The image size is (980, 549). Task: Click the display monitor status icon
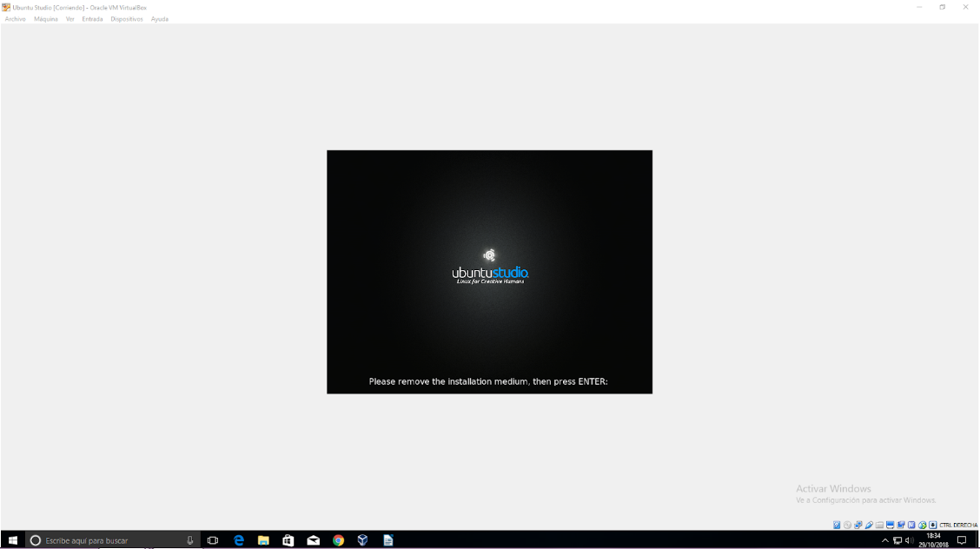[890, 525]
